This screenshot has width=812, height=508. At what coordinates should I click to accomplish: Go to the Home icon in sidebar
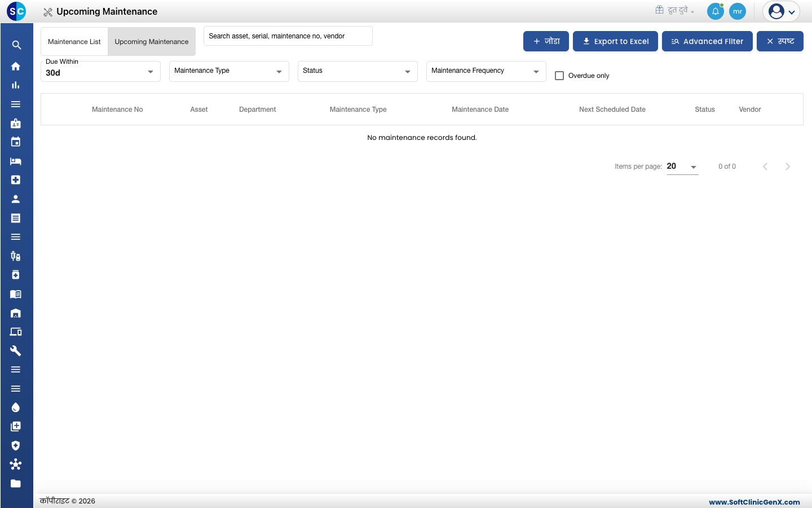tap(16, 66)
